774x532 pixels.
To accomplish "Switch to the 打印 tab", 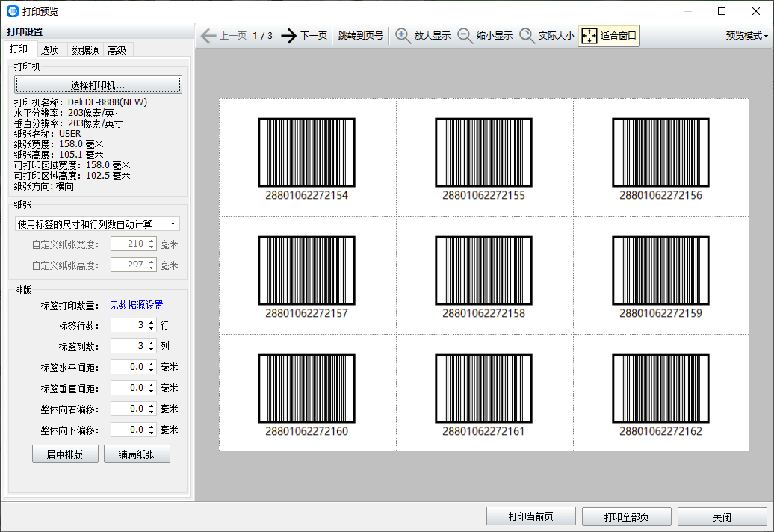I will pos(19,49).
